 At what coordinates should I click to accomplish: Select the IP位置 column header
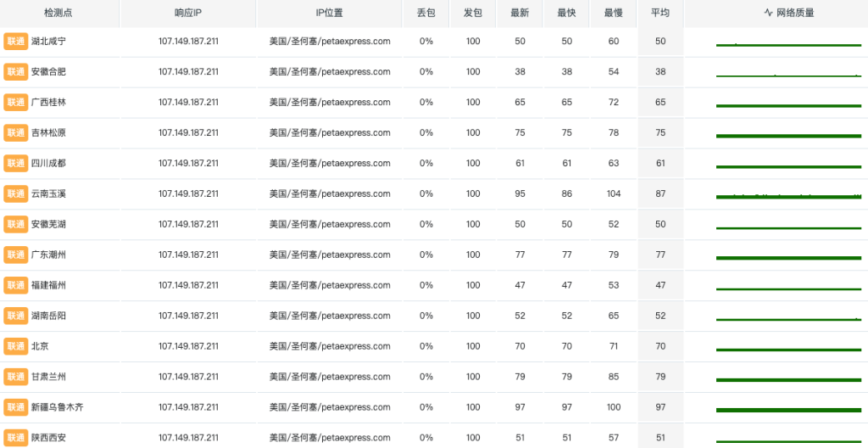click(x=330, y=13)
